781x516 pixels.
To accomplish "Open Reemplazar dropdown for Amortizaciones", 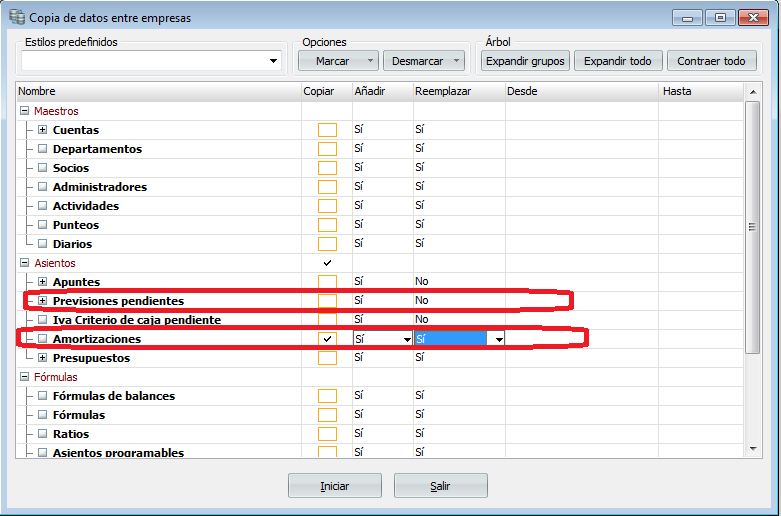I will pyautogui.click(x=499, y=339).
